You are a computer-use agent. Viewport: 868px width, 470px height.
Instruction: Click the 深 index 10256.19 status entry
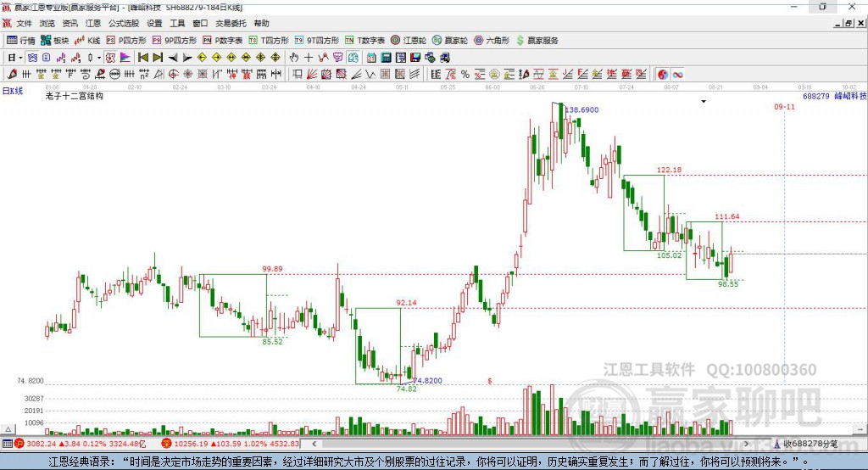(231, 444)
